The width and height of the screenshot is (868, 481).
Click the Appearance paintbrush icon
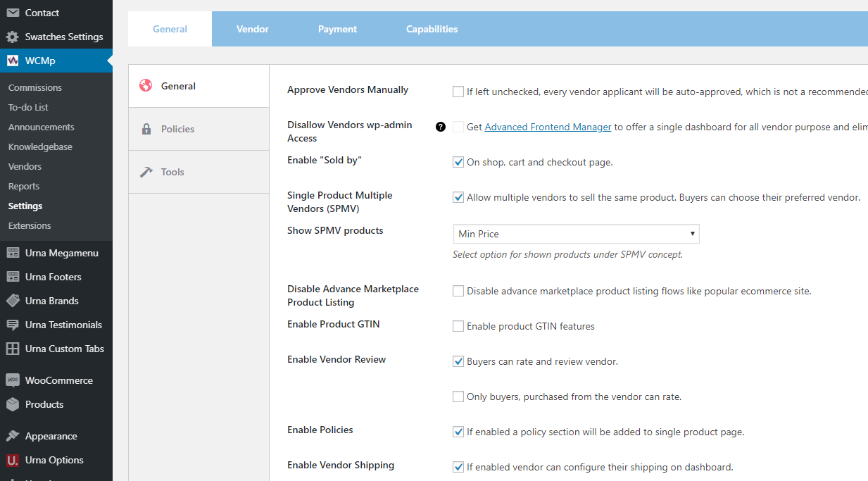click(13, 436)
